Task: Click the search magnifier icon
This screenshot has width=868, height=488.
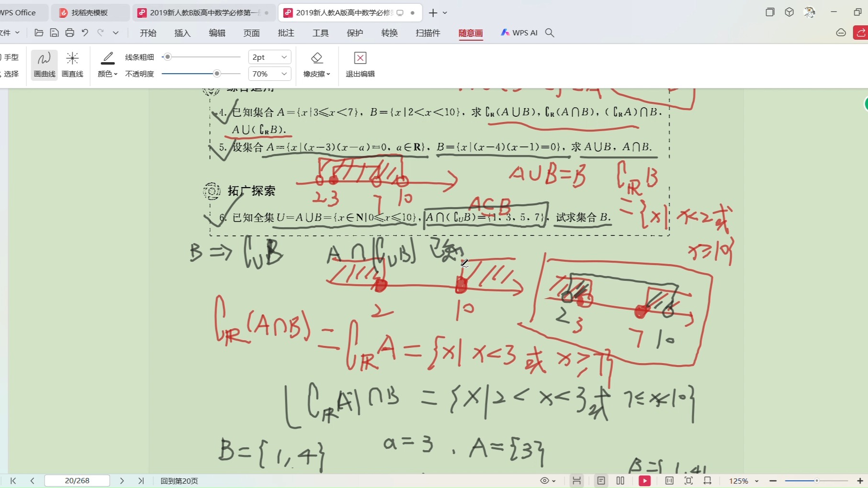Action: click(550, 33)
